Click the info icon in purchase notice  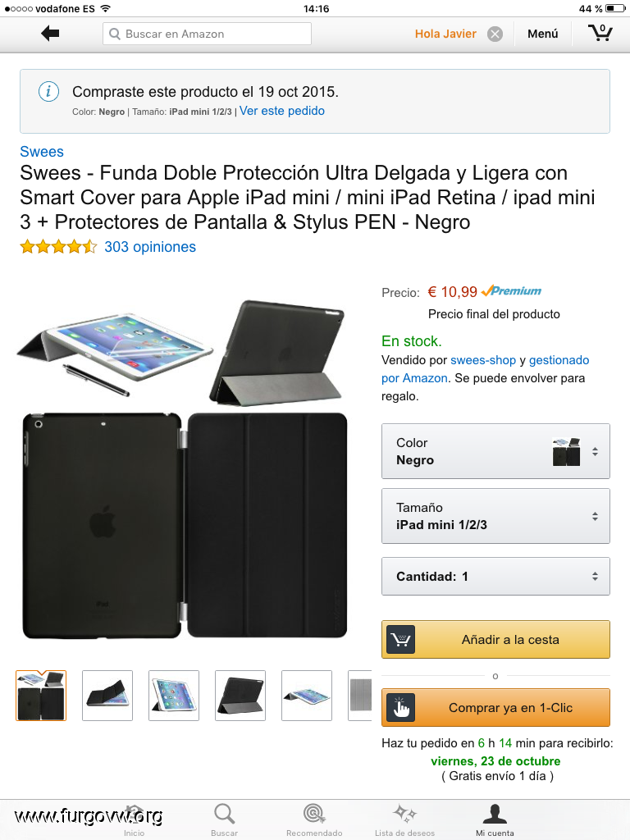[48, 92]
